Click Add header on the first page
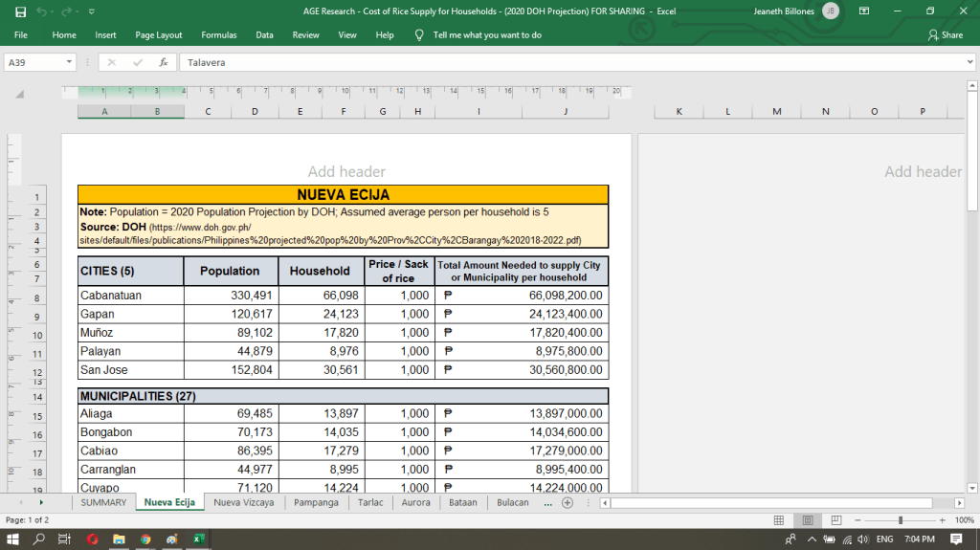 (x=346, y=172)
